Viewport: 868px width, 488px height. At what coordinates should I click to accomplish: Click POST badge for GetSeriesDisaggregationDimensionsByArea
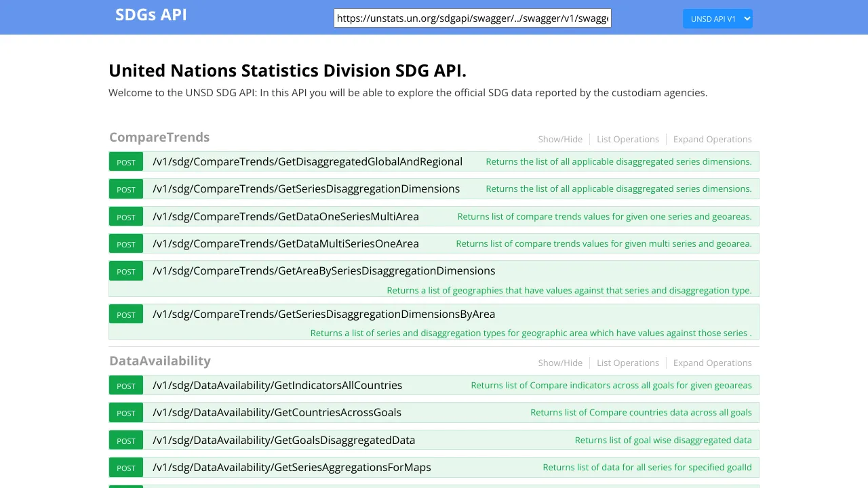click(126, 314)
